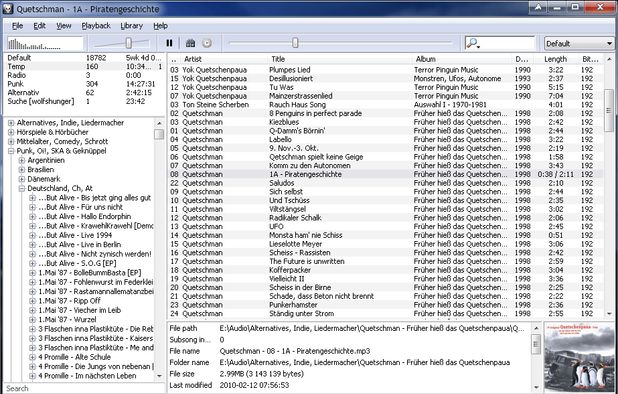Select 4 Promille - Im nächsten Leben

[x=87, y=376]
